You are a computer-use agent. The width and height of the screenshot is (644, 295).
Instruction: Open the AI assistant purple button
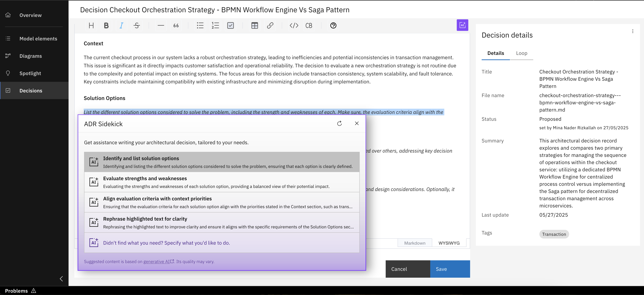tap(462, 25)
